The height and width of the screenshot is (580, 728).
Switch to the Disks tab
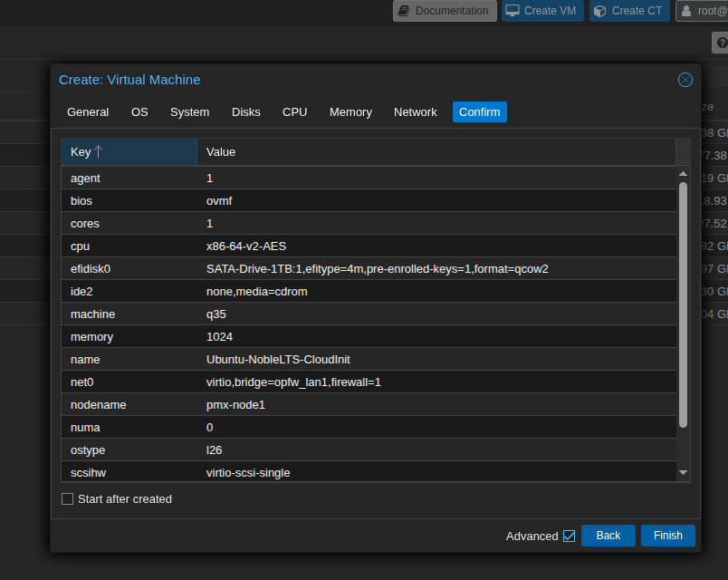point(246,112)
